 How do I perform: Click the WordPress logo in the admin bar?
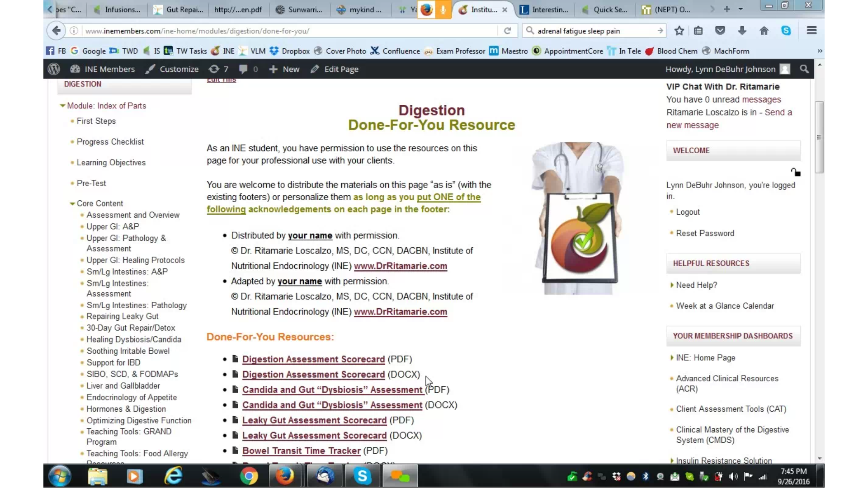(54, 69)
